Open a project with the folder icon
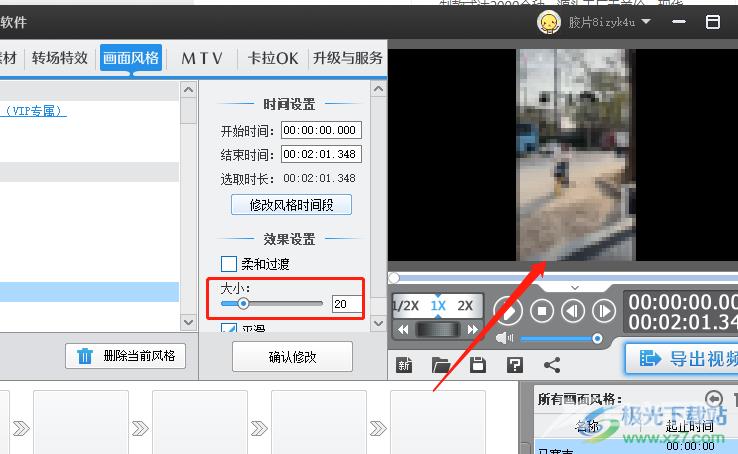Viewport: 738px width, 454px height. [x=441, y=365]
